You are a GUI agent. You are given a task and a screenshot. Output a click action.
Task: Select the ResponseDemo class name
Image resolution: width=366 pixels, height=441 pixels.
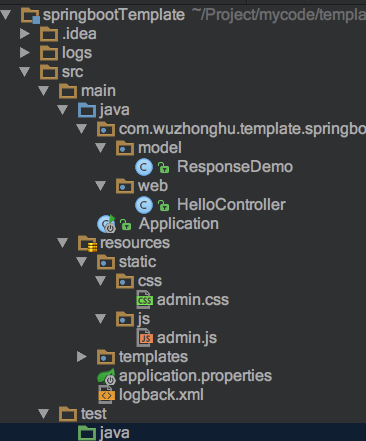coord(235,167)
